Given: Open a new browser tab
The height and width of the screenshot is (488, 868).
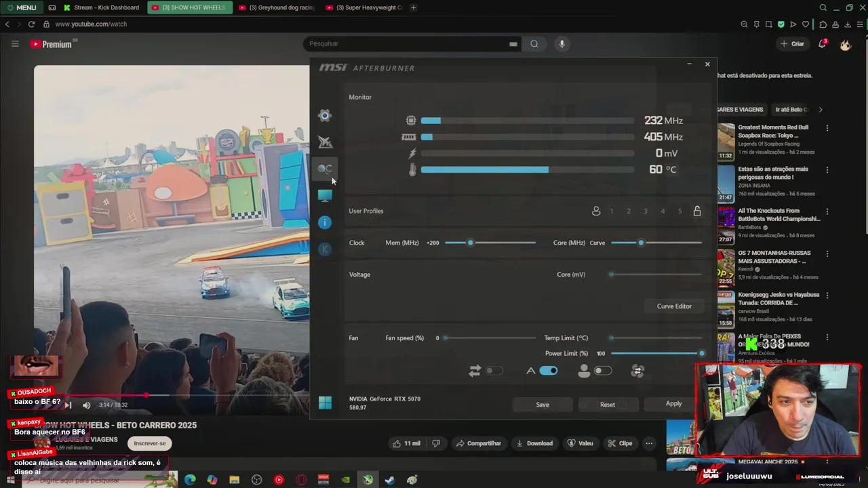Looking at the screenshot, I should pos(414,7).
